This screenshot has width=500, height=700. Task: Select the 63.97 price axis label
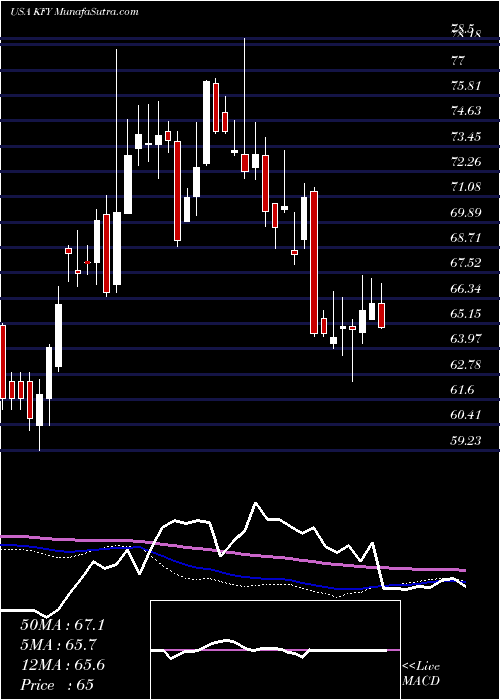466,339
